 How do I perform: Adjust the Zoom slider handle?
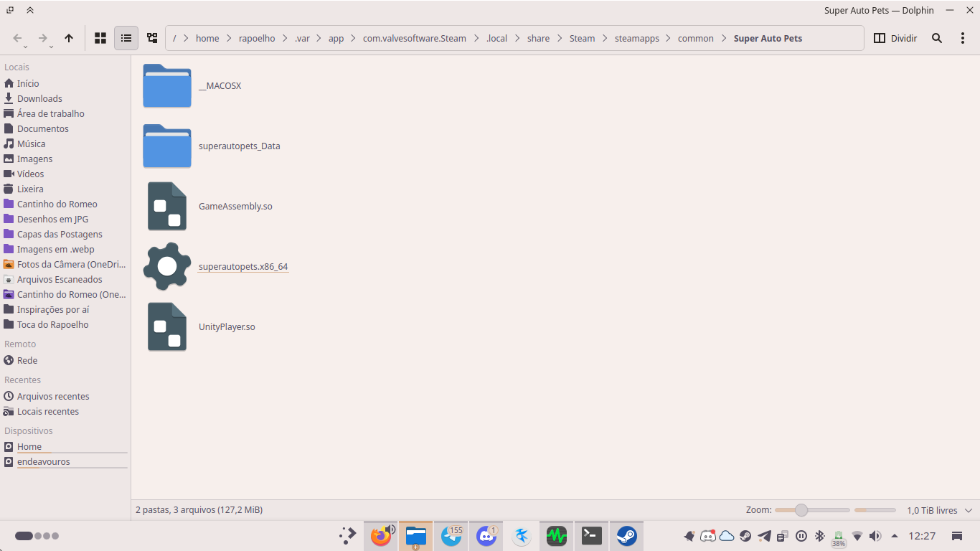[801, 510]
